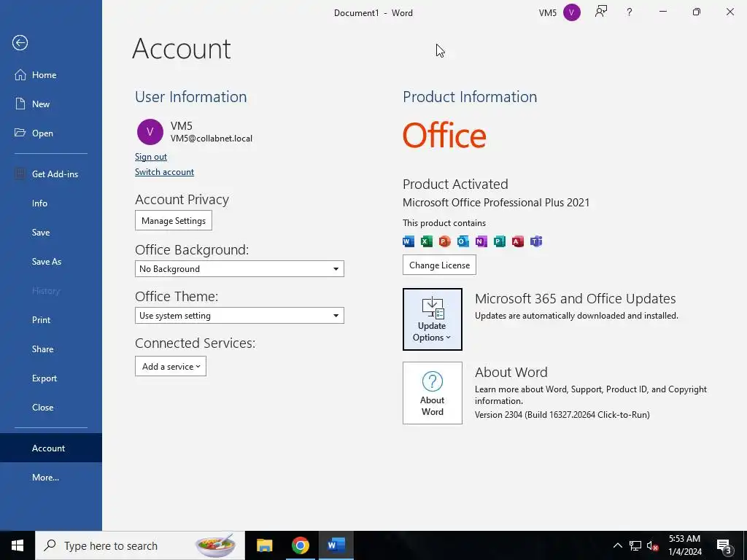Click the Word icon under This product contains
Viewport: 747px width, 560px height.
coord(409,241)
